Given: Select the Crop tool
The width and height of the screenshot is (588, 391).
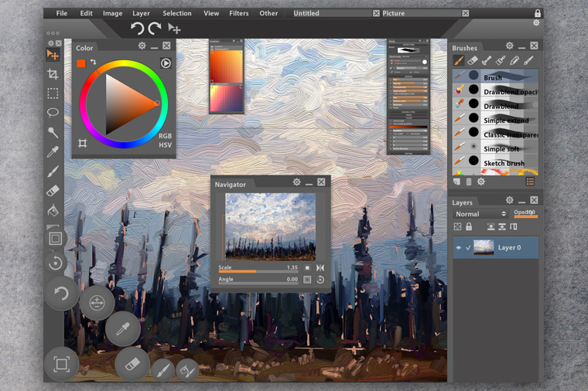Looking at the screenshot, I should [x=53, y=74].
